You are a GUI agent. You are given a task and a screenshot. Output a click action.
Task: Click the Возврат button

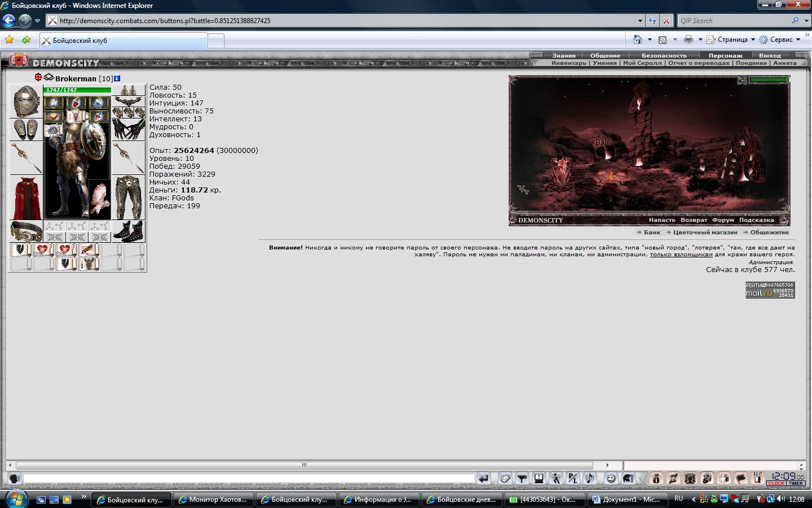[x=694, y=220]
